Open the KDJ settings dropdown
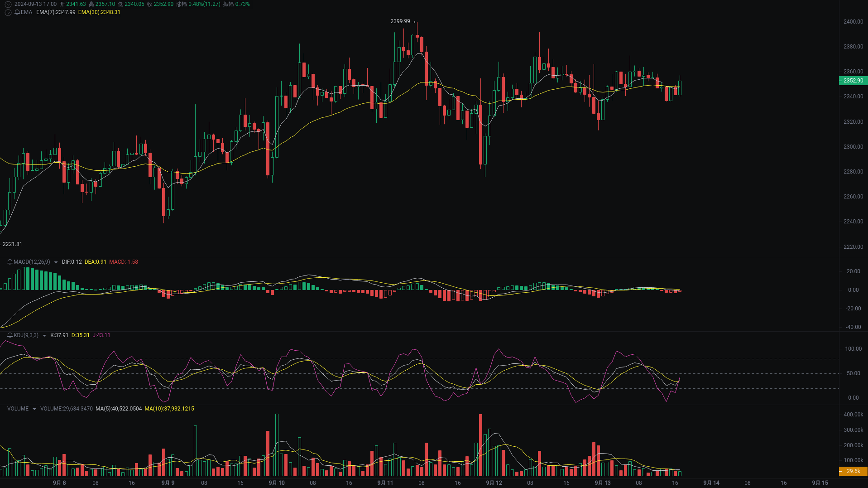Viewport: 868px width, 488px height. [43, 335]
